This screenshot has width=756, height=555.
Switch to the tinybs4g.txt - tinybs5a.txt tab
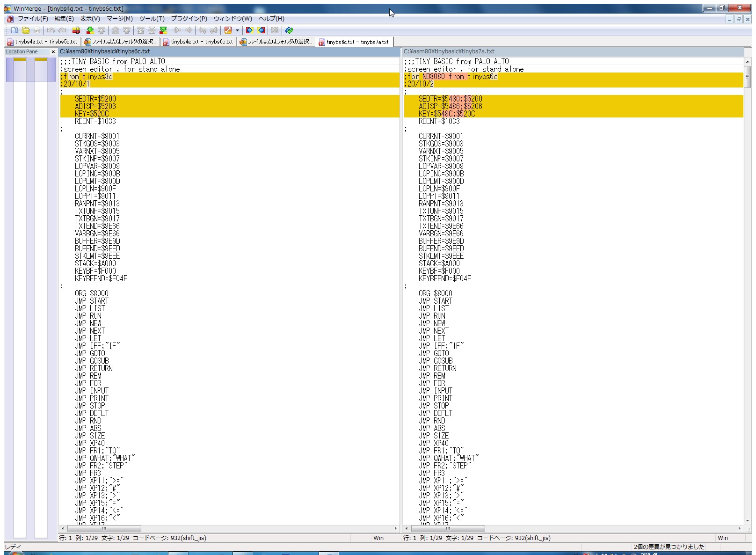click(42, 42)
